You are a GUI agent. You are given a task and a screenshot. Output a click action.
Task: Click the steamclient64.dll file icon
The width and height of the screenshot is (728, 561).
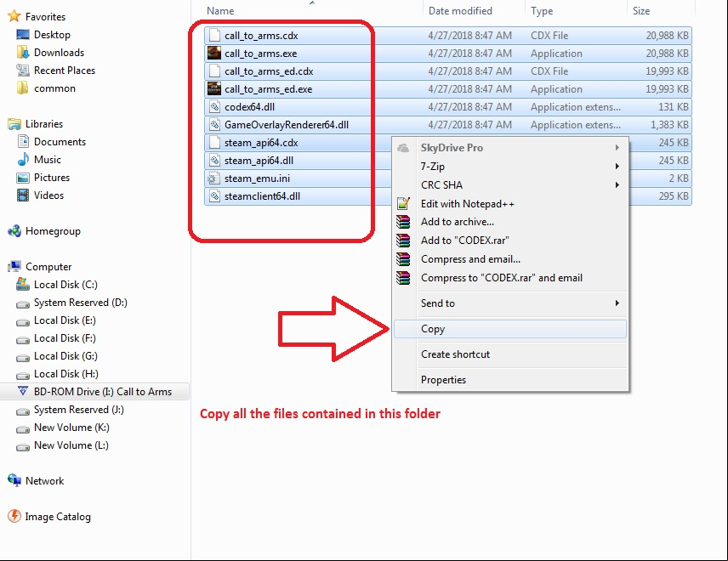214,195
